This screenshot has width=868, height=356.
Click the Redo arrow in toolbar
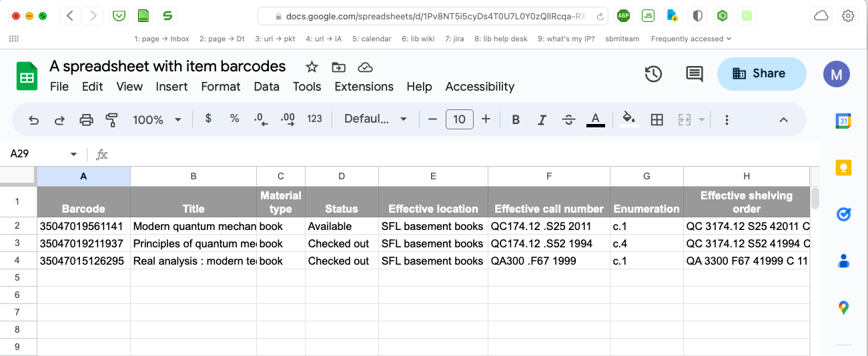(x=59, y=120)
